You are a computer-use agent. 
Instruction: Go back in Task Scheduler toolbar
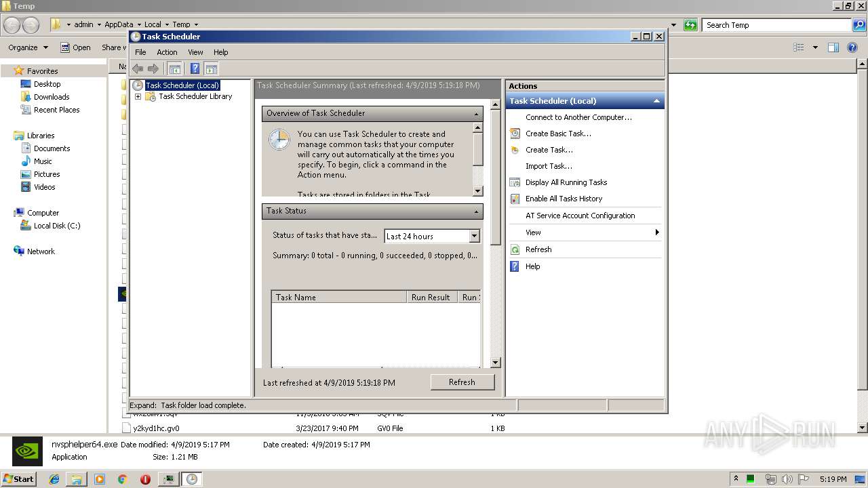(x=138, y=68)
